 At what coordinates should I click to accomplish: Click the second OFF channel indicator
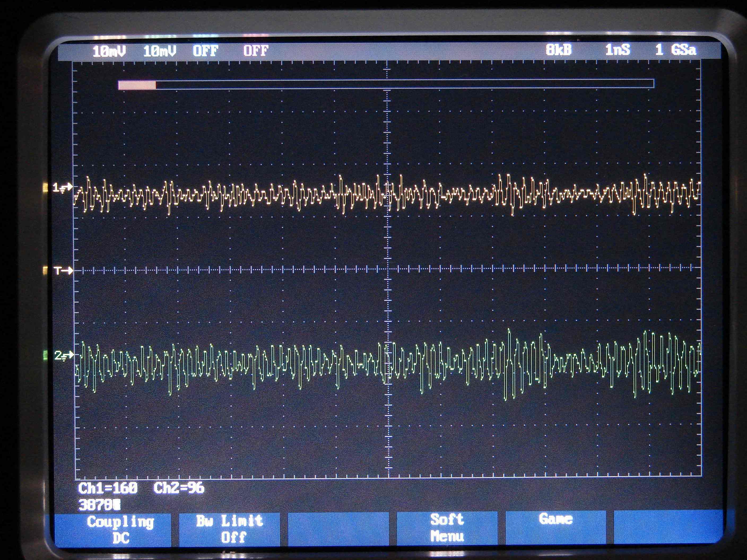click(256, 51)
